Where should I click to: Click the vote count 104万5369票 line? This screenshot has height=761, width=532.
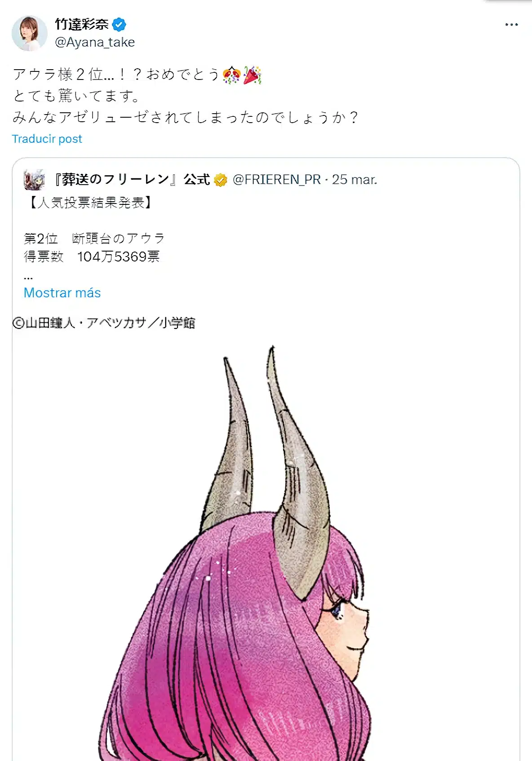pyautogui.click(x=92, y=257)
